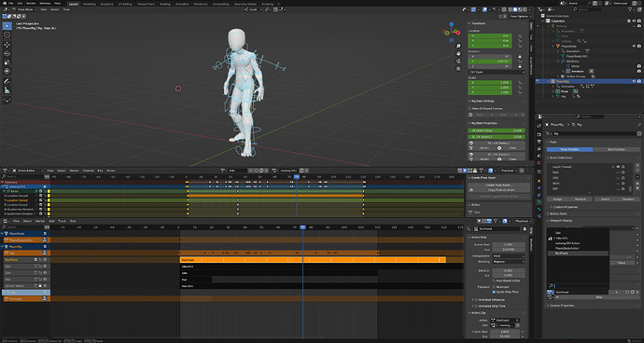This screenshot has width=644, height=343.
Task: Adjust the FK Limb Follow slider
Action: pyautogui.click(x=497, y=130)
